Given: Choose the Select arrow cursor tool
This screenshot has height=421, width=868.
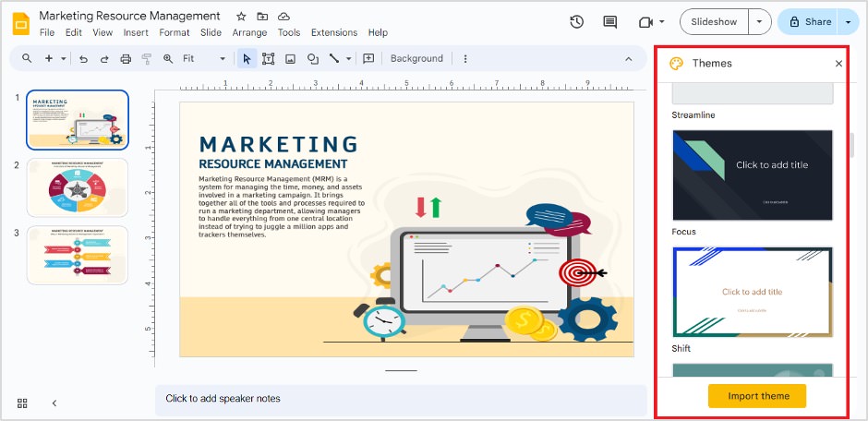Looking at the screenshot, I should point(247,59).
